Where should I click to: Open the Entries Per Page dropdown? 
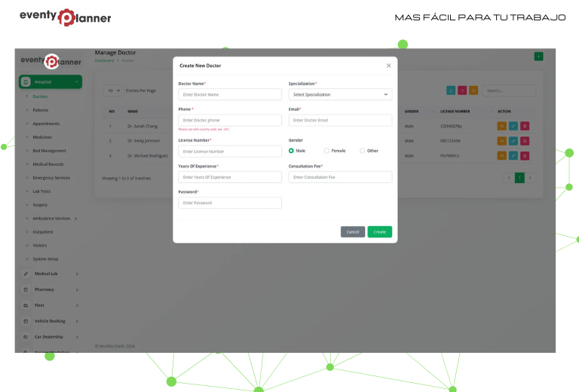coord(114,90)
